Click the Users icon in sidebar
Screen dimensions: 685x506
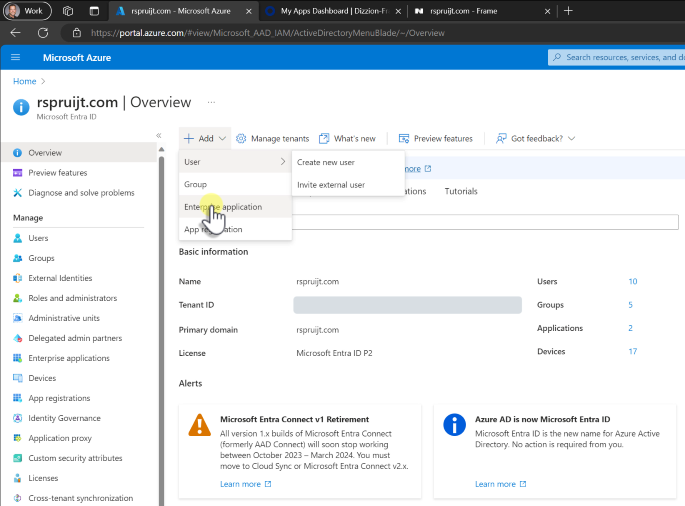point(17,239)
